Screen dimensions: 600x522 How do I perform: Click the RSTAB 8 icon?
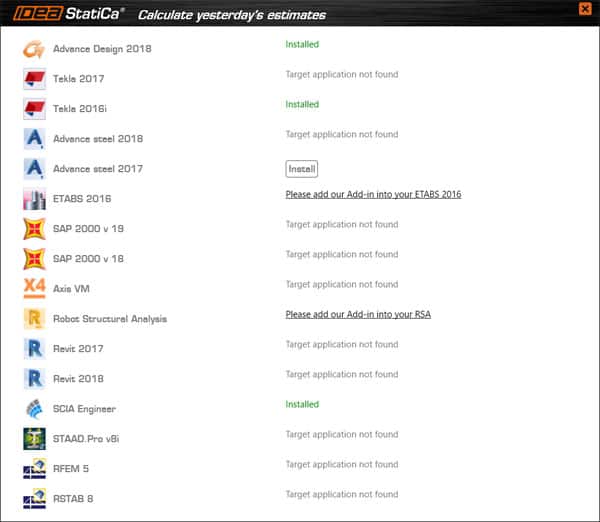[x=34, y=499]
